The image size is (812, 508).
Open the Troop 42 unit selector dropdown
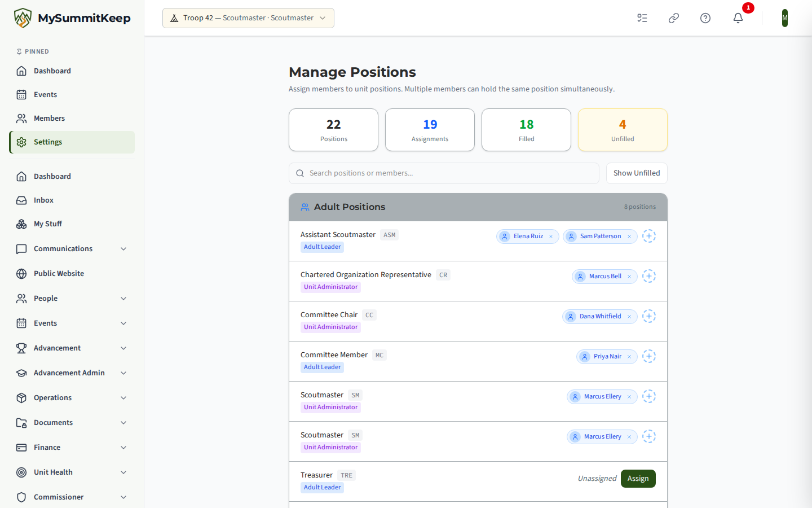248,18
